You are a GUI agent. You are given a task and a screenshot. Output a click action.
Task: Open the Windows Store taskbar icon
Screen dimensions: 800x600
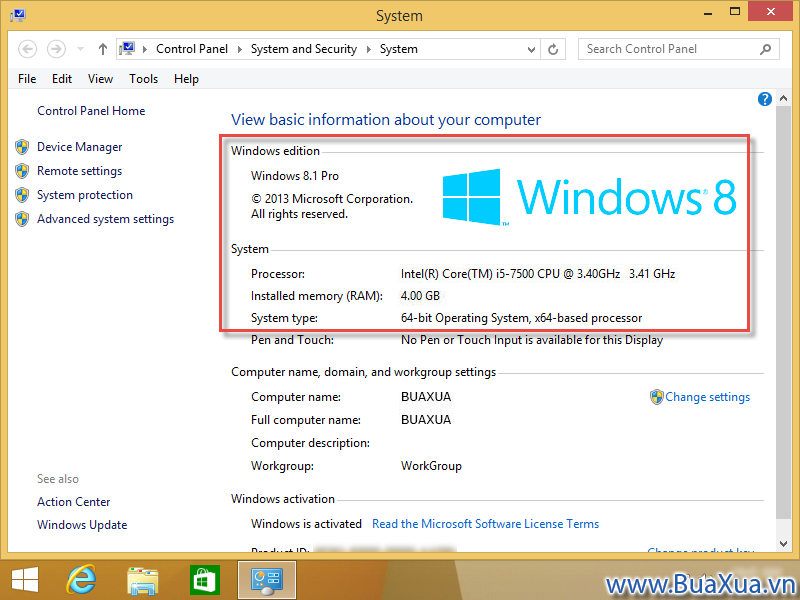click(x=205, y=581)
